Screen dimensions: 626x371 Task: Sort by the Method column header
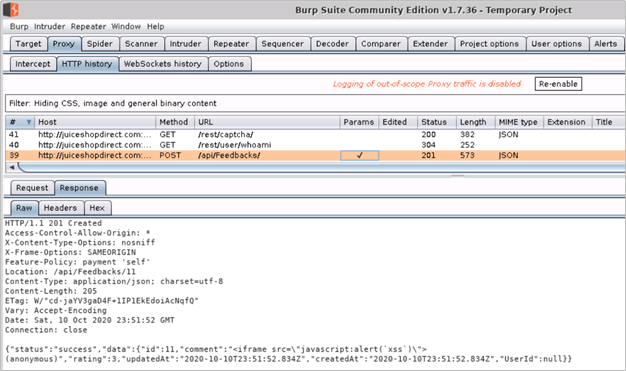click(174, 122)
